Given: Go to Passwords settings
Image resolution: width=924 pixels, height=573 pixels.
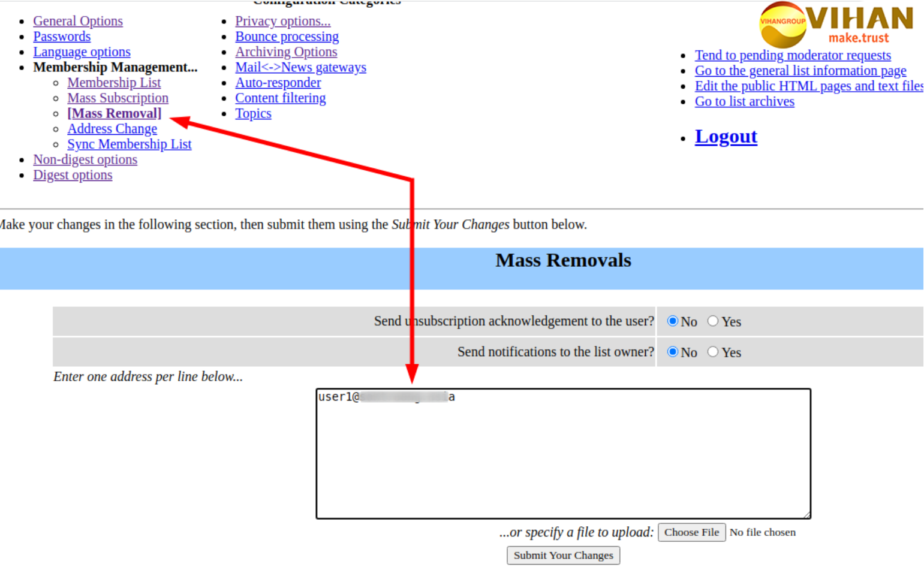Looking at the screenshot, I should [62, 37].
